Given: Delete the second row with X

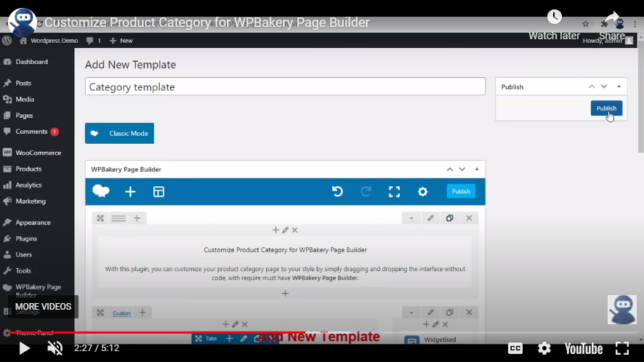Looking at the screenshot, I should point(469,313).
